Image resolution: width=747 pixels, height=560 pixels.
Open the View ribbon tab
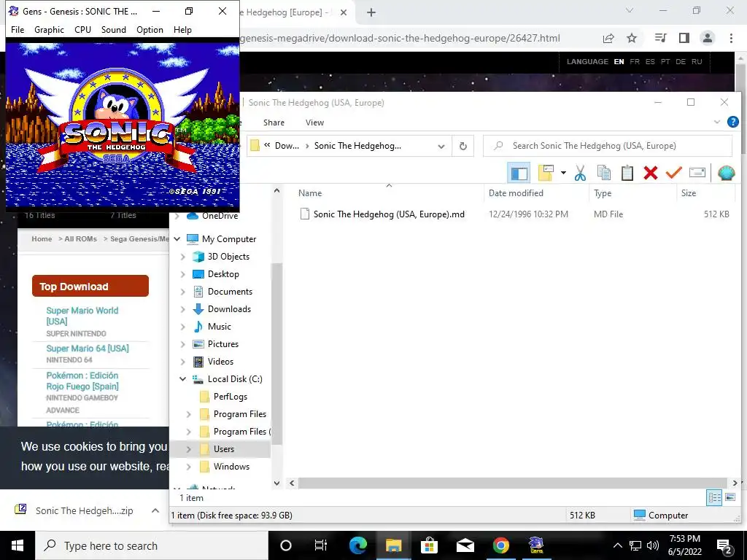(x=314, y=122)
